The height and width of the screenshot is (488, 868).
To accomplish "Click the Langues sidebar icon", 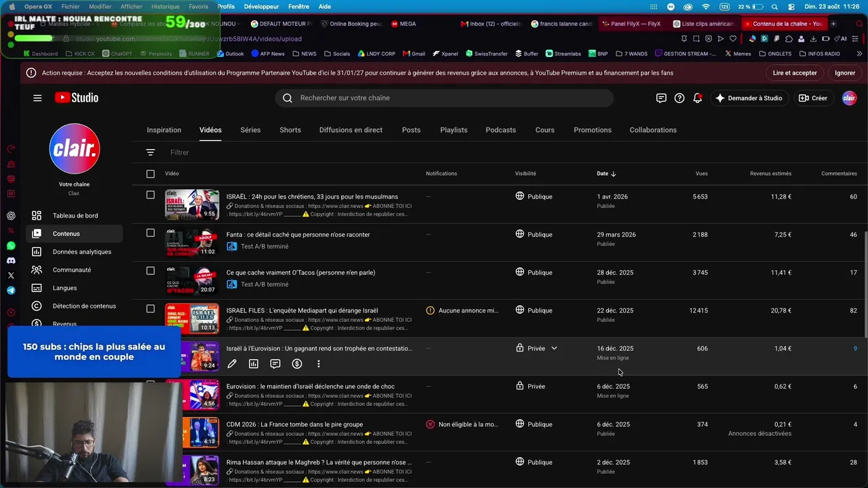I will 37,288.
